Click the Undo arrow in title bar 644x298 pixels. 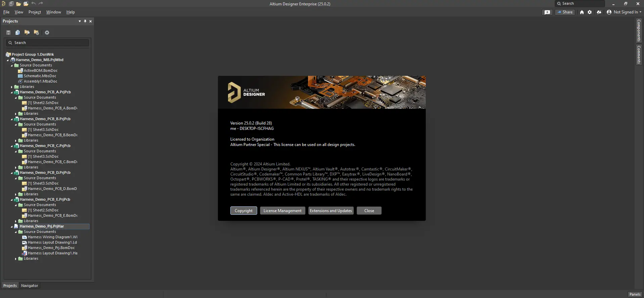pyautogui.click(x=34, y=4)
